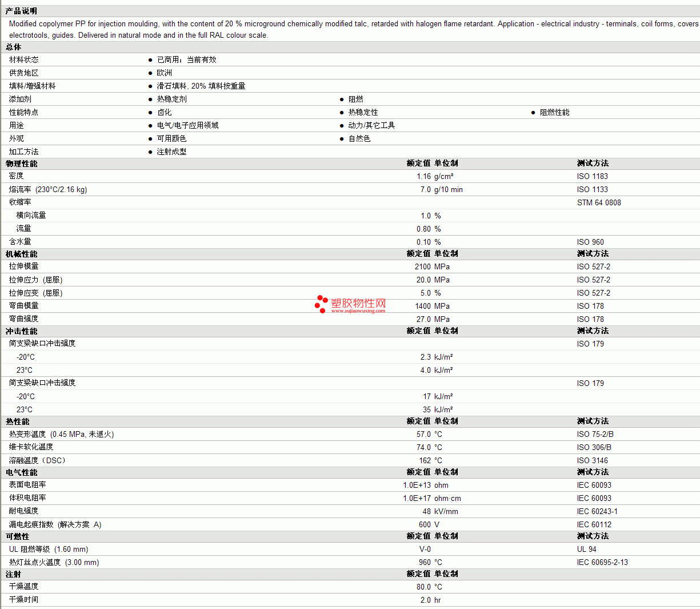The width and height of the screenshot is (700, 609).
Task: Click the unit 'ohm·cm'
Action: [x=447, y=498]
